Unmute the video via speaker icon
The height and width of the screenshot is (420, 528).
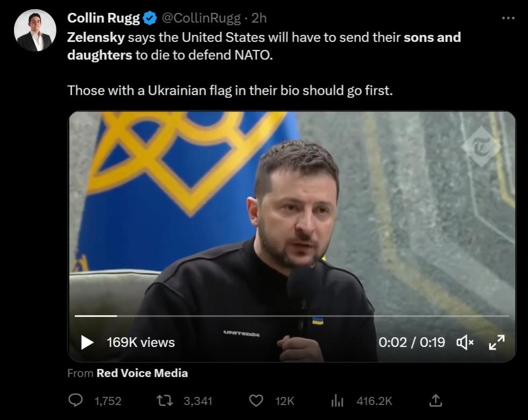point(464,343)
